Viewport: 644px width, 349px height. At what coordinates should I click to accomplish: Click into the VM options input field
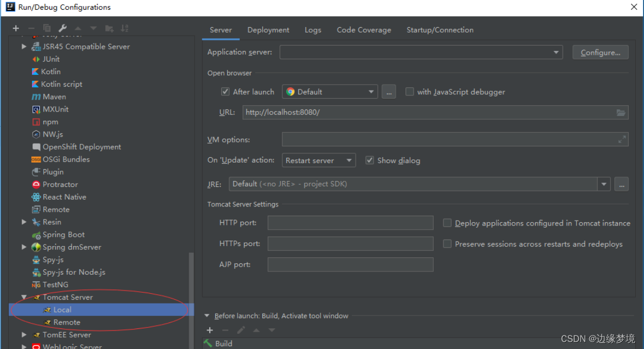click(455, 140)
